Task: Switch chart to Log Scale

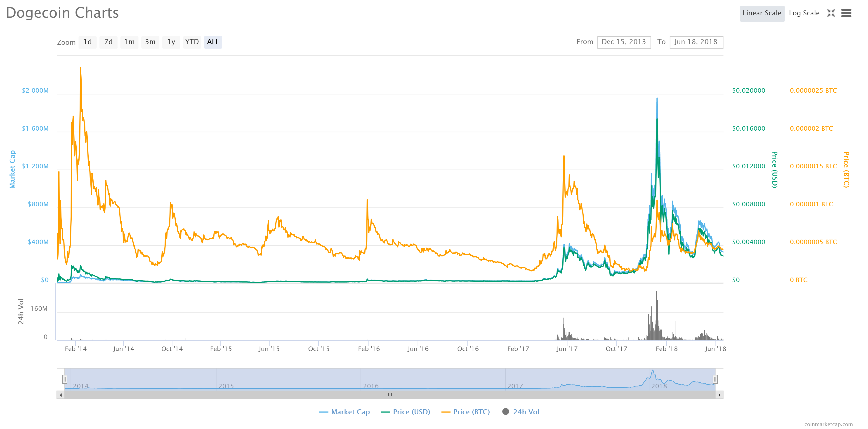Action: point(804,14)
